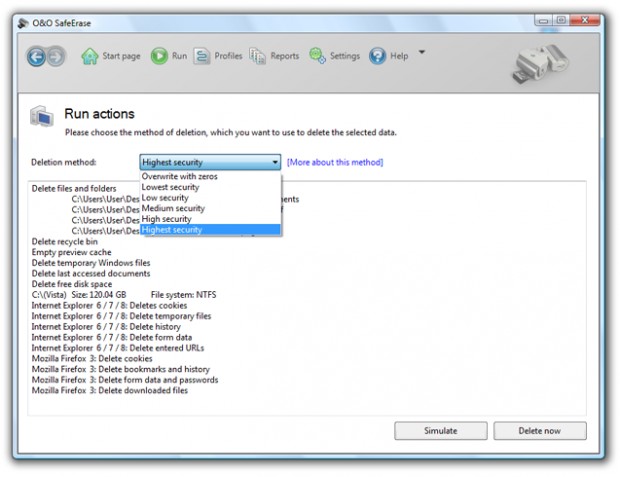
Task: Select Internet Explorer Deletes cookies row
Action: [109, 306]
